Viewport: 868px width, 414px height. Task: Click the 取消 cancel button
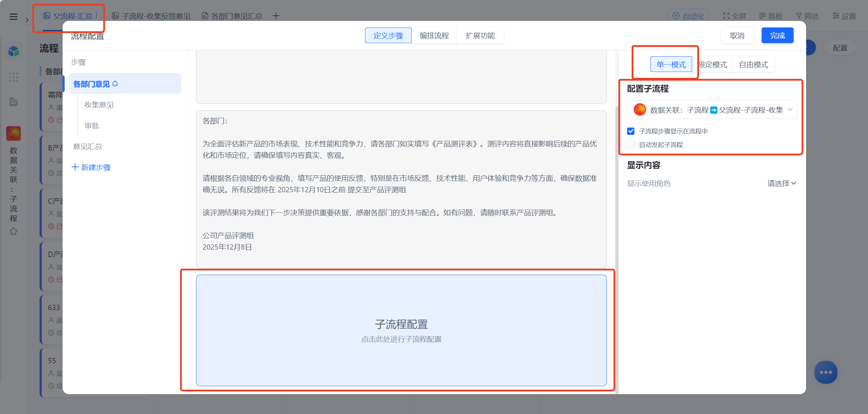pyautogui.click(x=737, y=35)
